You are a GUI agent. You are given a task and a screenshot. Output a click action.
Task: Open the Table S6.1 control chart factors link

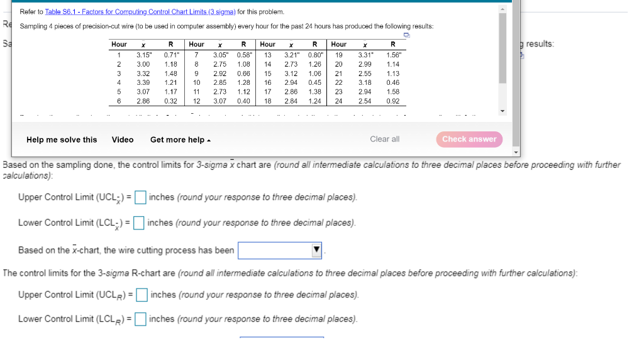pos(140,12)
